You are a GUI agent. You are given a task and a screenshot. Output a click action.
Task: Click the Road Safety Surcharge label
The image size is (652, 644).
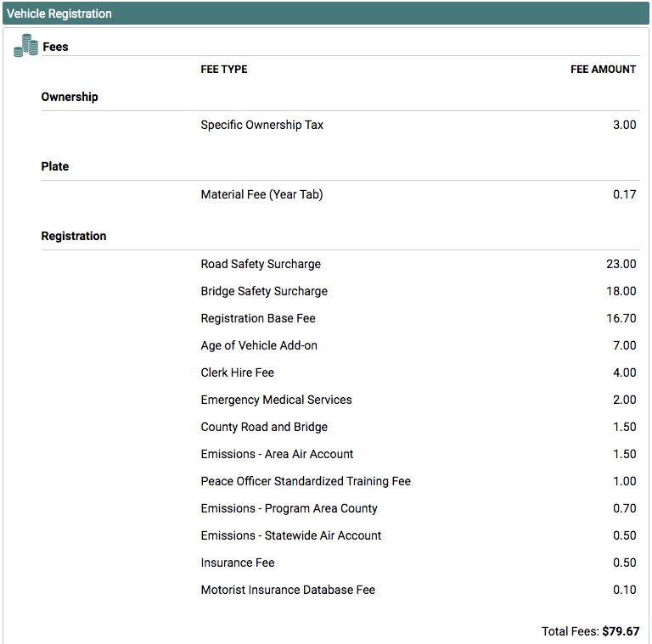(x=261, y=264)
